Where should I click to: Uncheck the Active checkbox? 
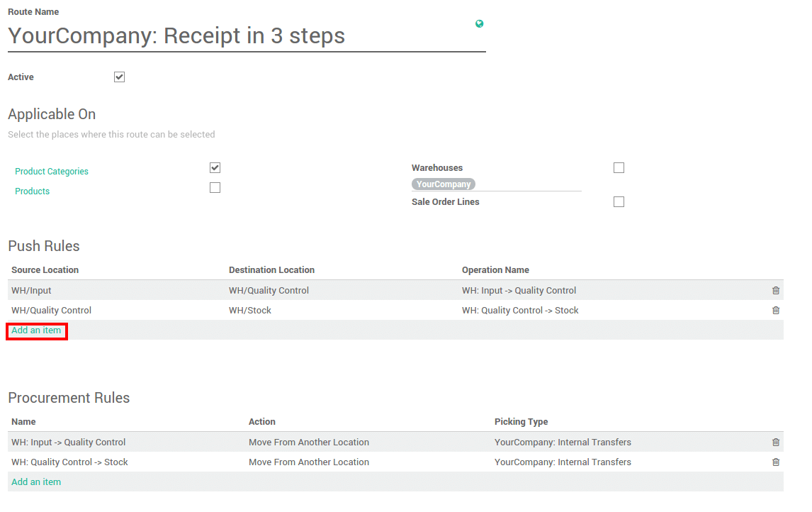click(119, 77)
